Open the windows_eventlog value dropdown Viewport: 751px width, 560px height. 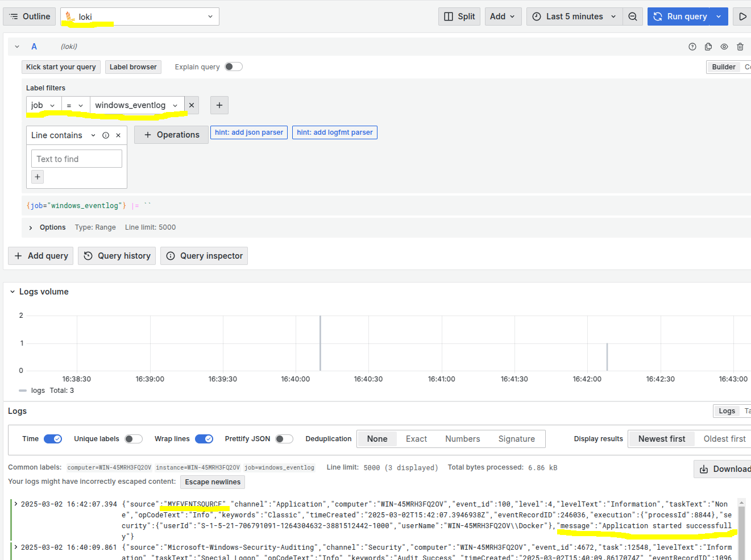(x=137, y=105)
